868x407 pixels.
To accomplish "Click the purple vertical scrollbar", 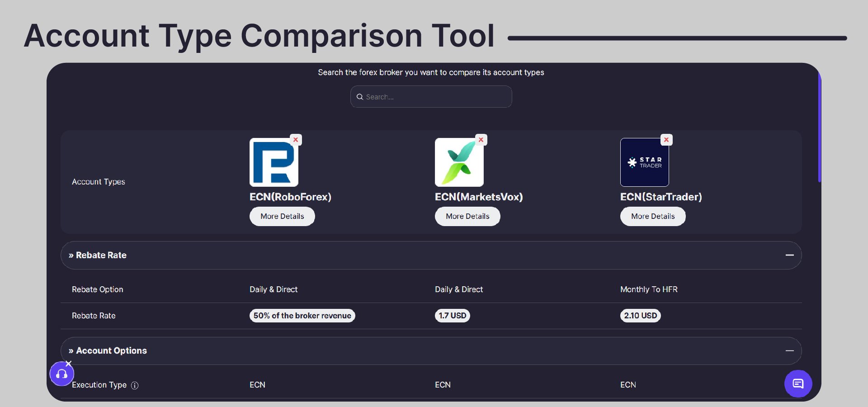I will click(820, 127).
